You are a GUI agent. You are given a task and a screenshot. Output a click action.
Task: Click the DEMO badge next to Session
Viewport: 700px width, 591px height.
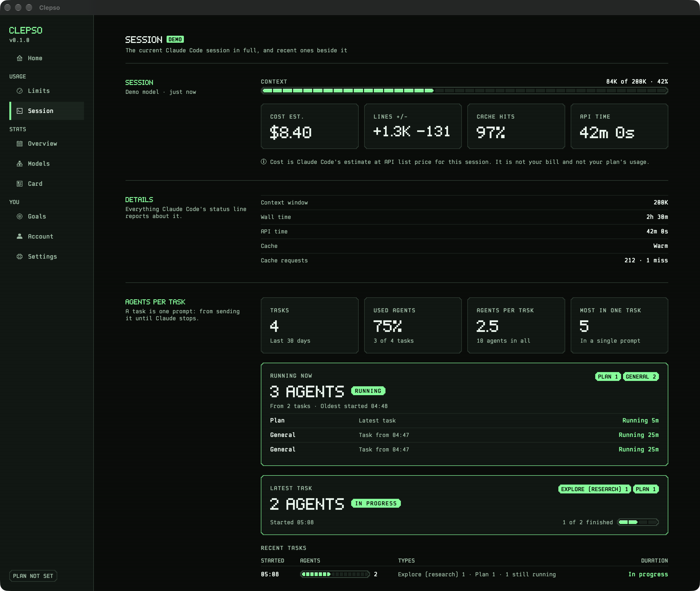coord(175,39)
